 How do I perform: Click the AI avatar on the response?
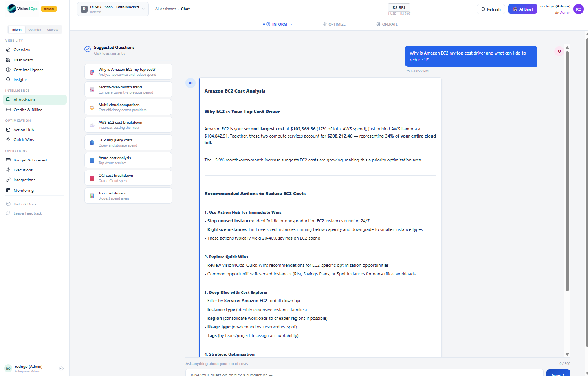191,83
